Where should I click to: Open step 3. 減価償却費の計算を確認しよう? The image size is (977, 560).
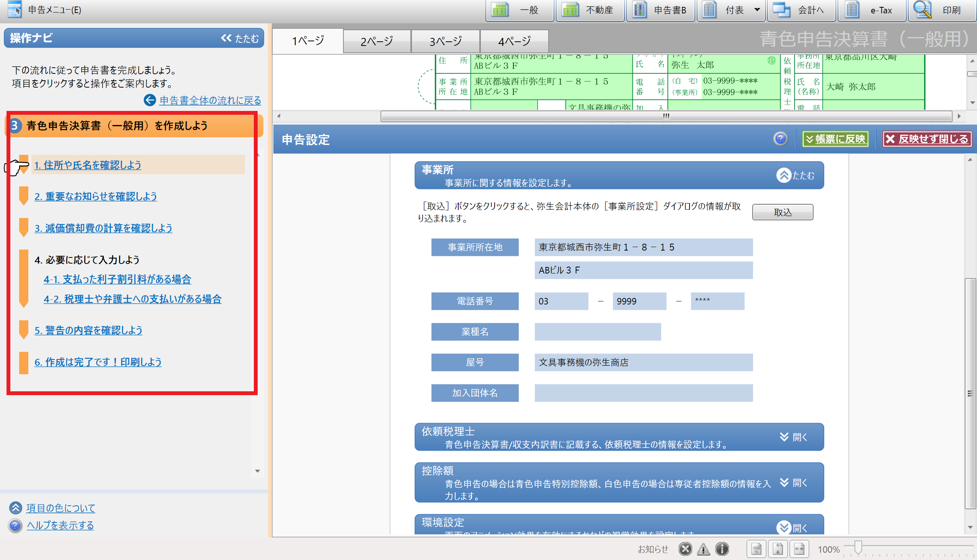[103, 228]
